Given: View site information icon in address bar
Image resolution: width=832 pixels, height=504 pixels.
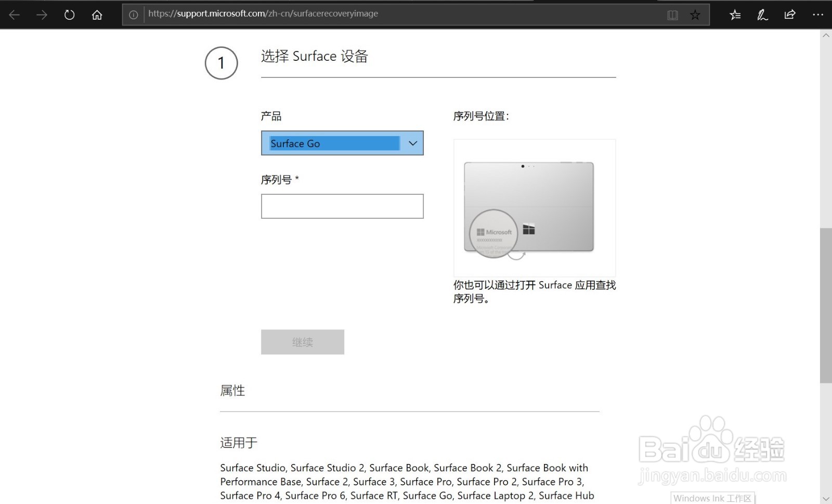Looking at the screenshot, I should 134,15.
